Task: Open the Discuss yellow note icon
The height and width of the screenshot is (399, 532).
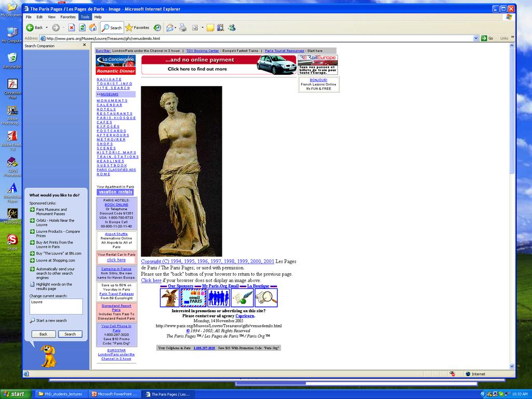Action: [x=210, y=28]
